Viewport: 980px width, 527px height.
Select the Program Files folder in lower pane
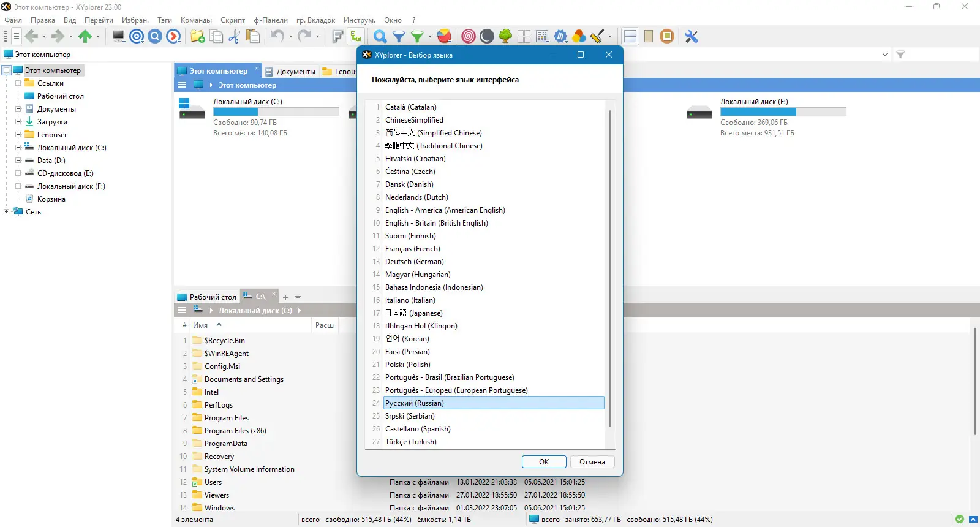coord(226,418)
